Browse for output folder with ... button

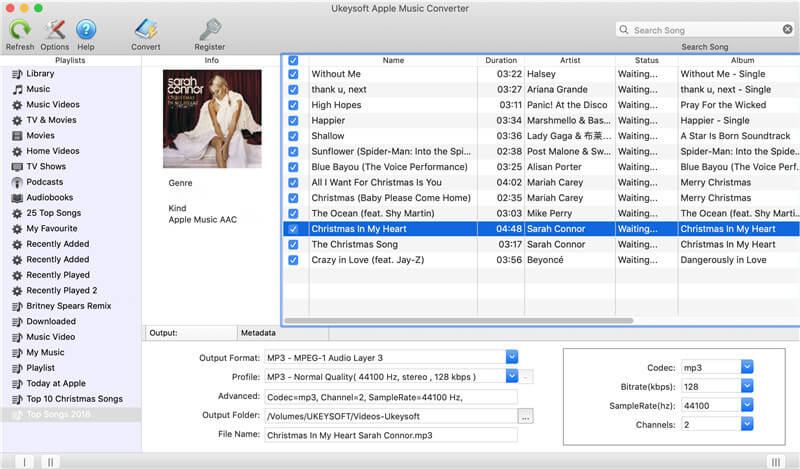click(x=526, y=416)
